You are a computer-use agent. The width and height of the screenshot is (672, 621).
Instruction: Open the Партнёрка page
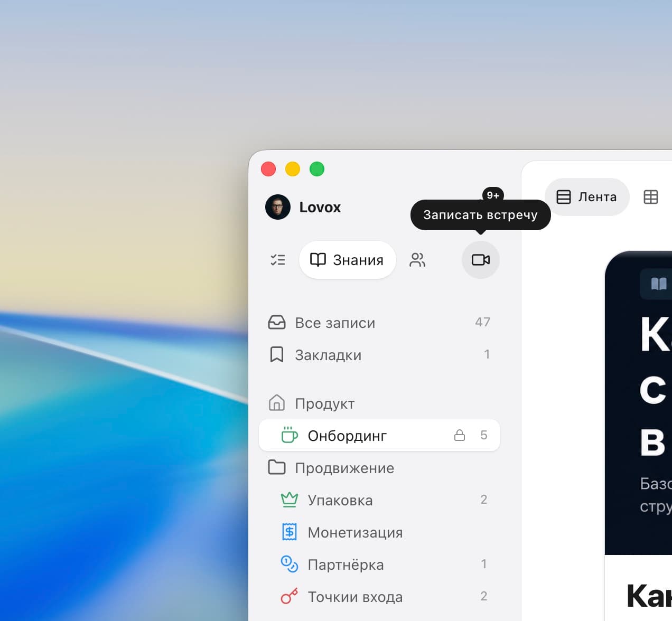click(x=379, y=564)
